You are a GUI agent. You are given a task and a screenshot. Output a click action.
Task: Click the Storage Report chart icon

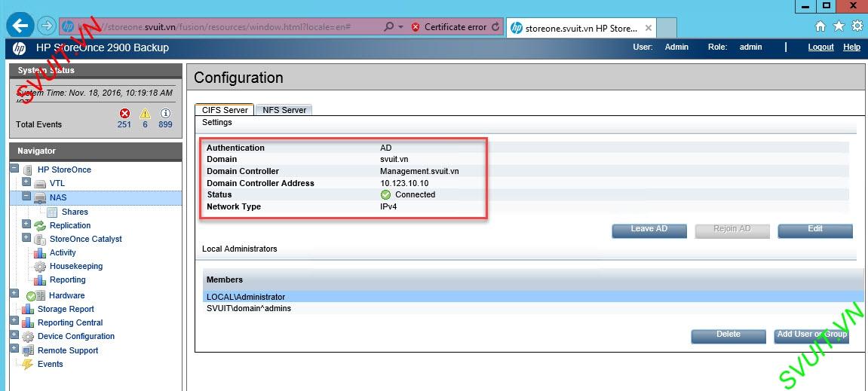point(28,309)
